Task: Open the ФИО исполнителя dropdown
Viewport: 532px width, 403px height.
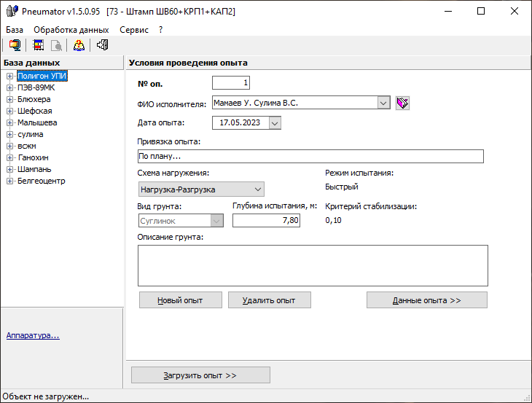Action: 384,103
